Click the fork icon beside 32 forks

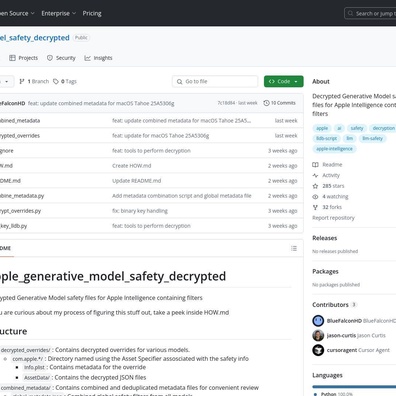tap(315, 207)
